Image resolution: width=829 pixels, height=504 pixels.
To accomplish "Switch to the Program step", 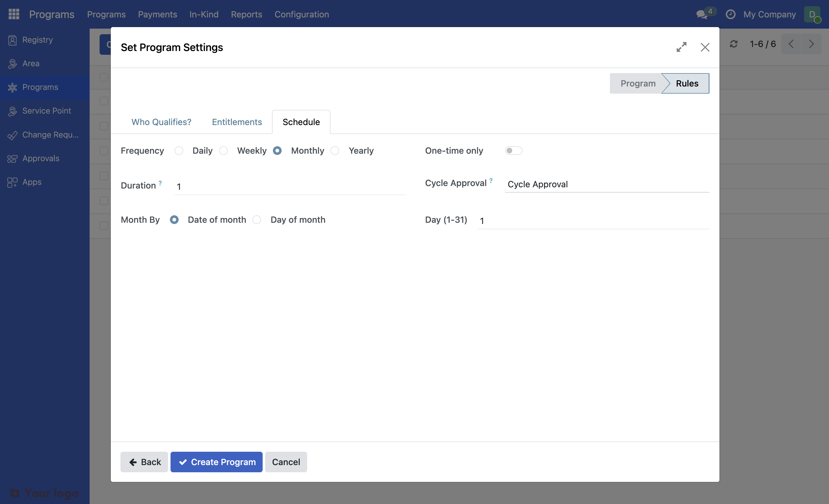I will point(638,83).
